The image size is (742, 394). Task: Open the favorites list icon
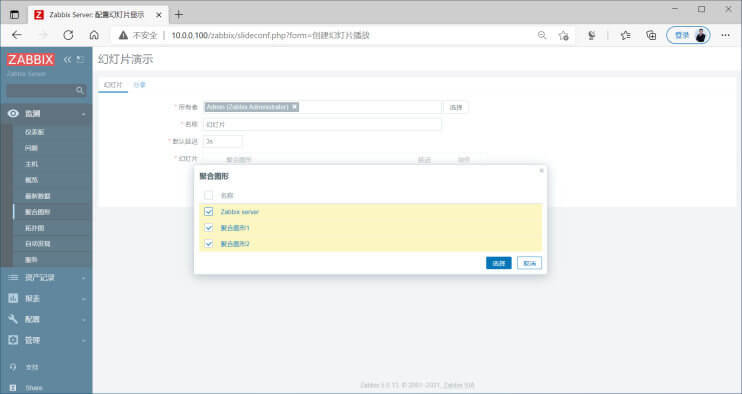click(x=626, y=35)
